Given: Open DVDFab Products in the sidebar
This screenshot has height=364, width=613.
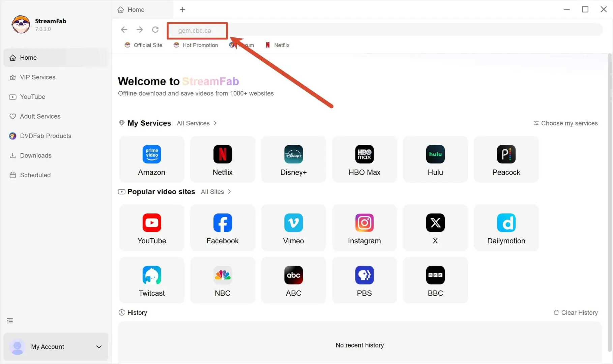Looking at the screenshot, I should click(56, 136).
